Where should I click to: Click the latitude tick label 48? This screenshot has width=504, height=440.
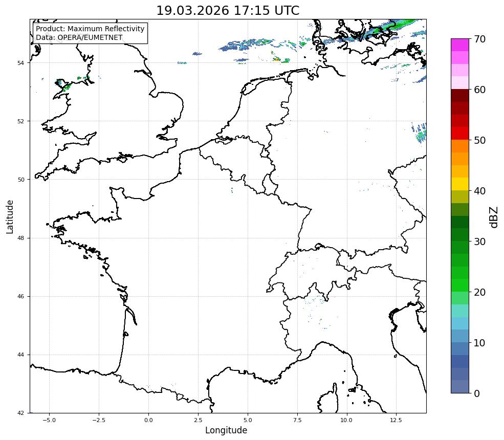(x=20, y=238)
